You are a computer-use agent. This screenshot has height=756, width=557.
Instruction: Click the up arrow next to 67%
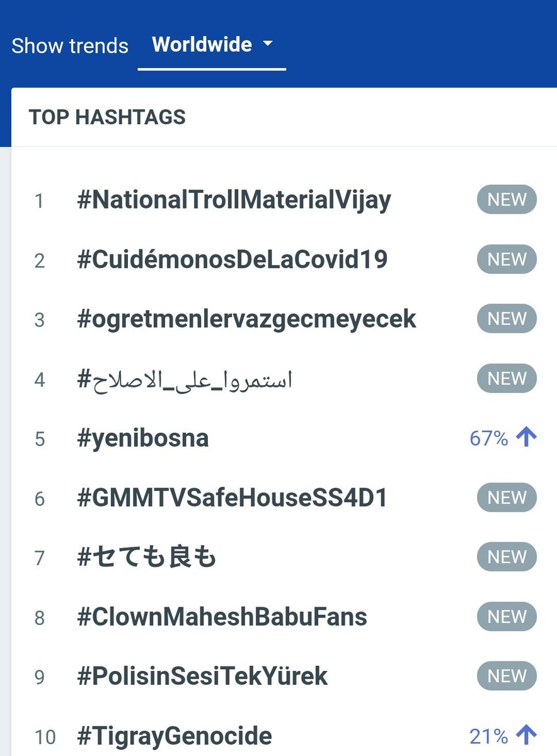[x=526, y=437]
